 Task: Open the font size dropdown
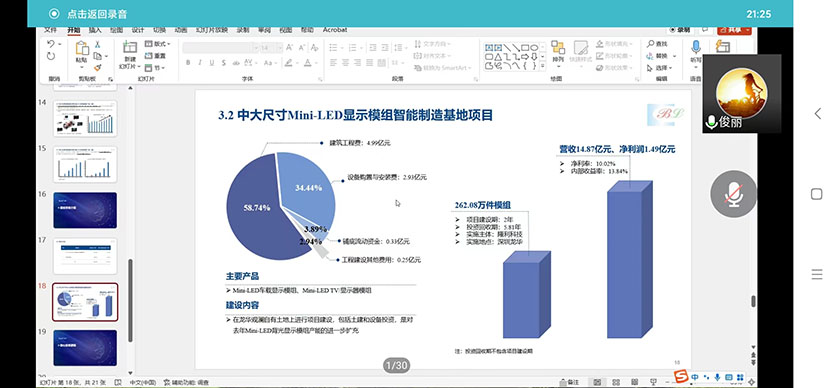[x=279, y=48]
